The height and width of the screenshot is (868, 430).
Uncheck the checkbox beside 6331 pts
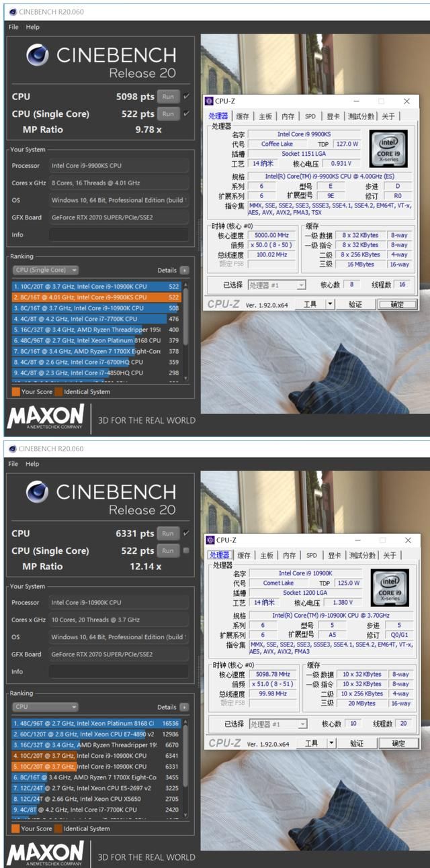(x=186, y=533)
